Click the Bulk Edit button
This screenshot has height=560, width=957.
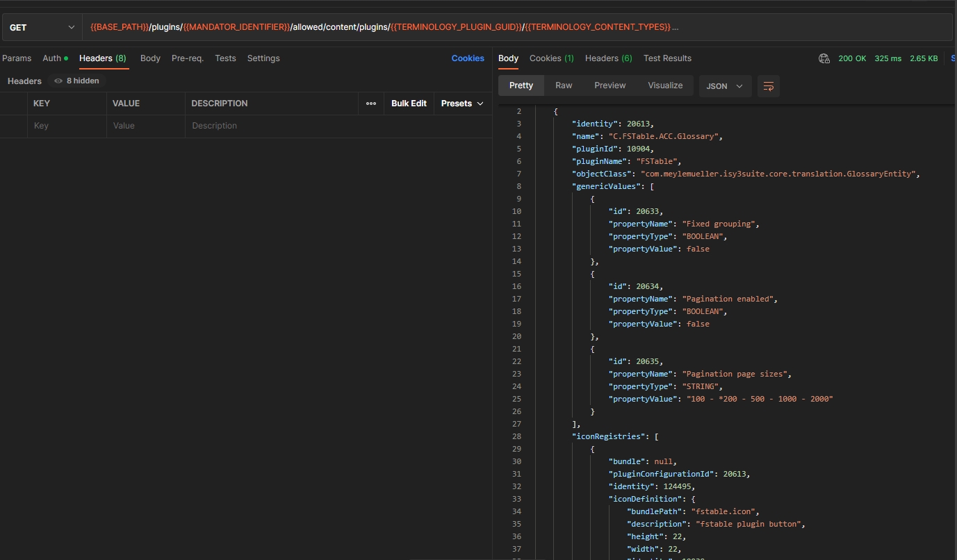[409, 104]
